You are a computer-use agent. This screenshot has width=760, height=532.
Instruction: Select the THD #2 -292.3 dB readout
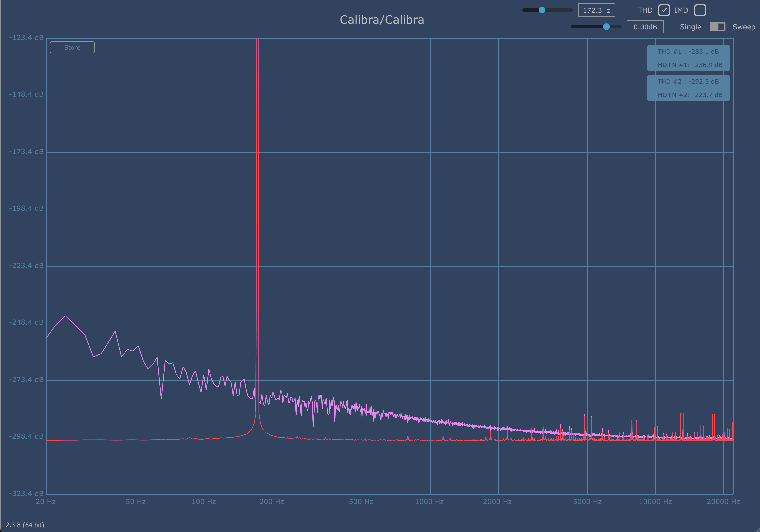[x=688, y=82]
